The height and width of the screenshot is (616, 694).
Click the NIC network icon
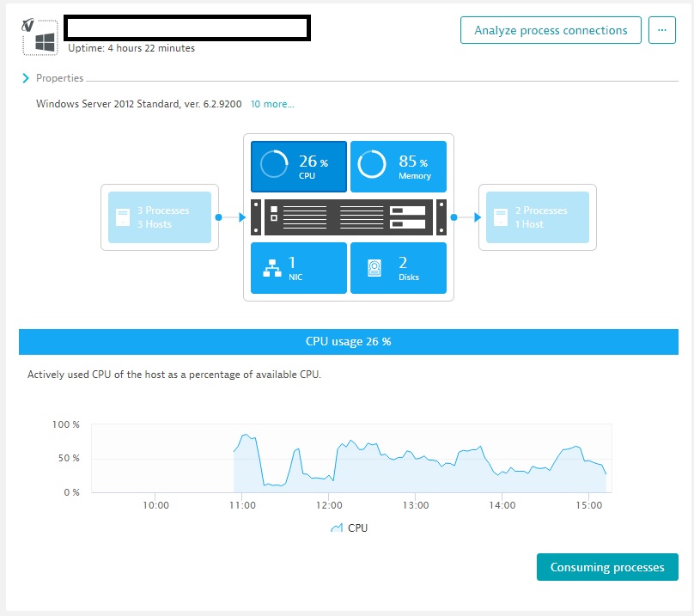tap(272, 268)
